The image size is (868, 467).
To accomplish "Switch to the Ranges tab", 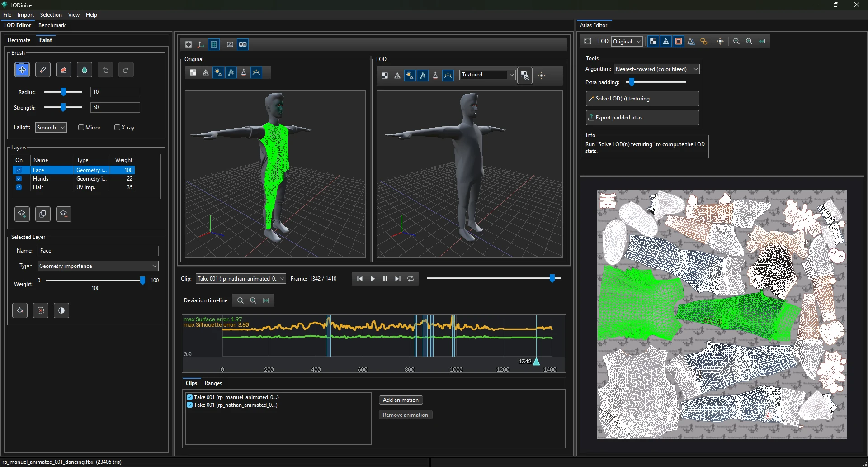I will [x=213, y=383].
